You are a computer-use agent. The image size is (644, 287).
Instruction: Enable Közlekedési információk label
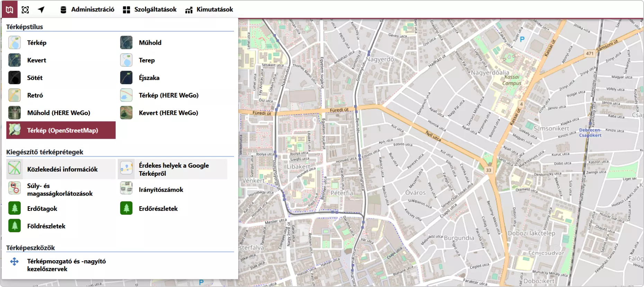(62, 169)
